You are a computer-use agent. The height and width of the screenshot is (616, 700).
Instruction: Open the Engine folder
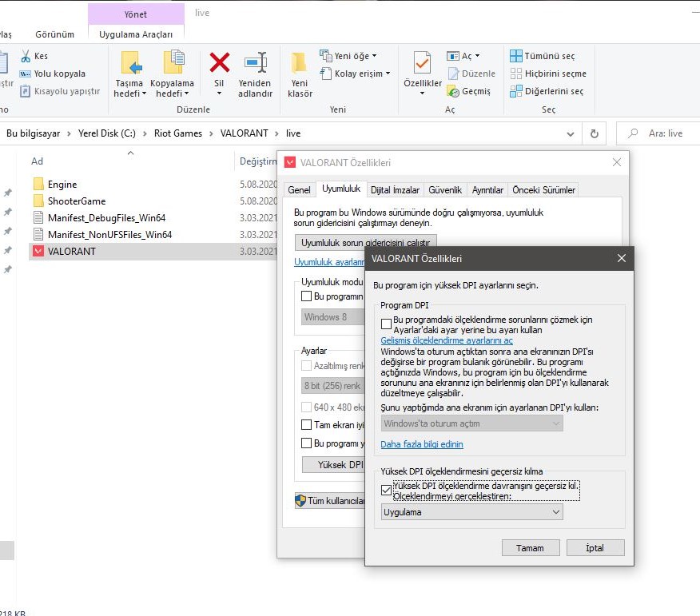click(x=62, y=185)
